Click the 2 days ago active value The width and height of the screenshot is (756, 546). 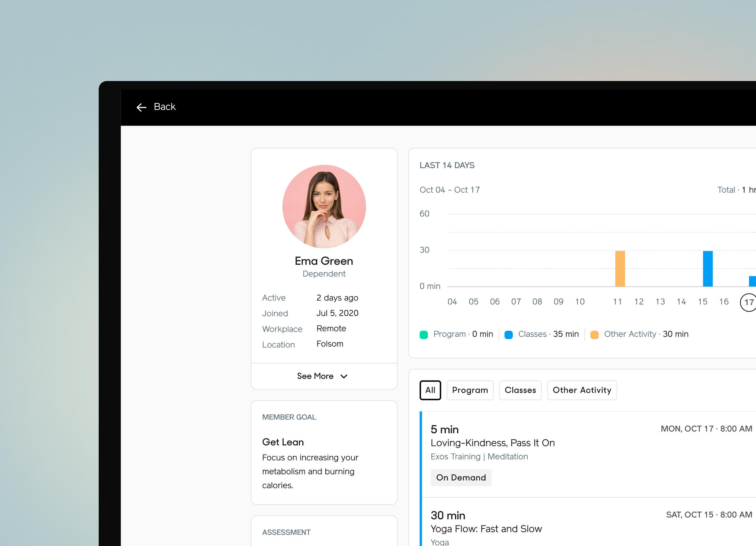(337, 298)
